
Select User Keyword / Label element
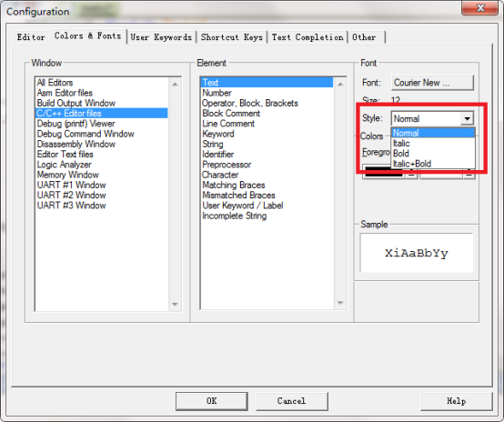[267, 206]
